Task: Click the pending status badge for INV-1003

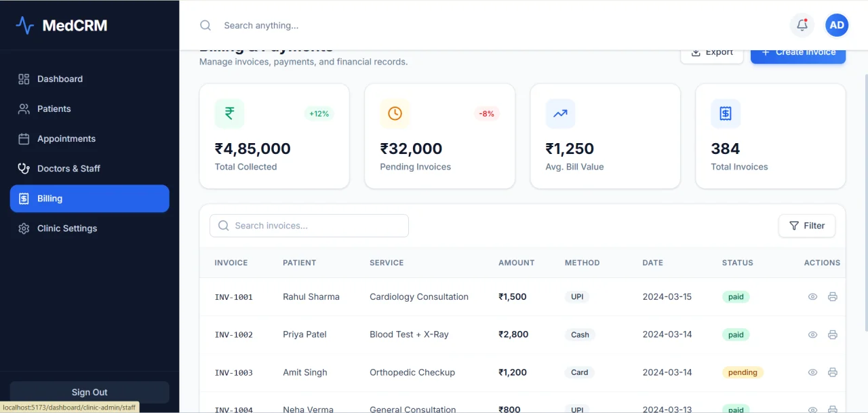Action: pos(743,372)
